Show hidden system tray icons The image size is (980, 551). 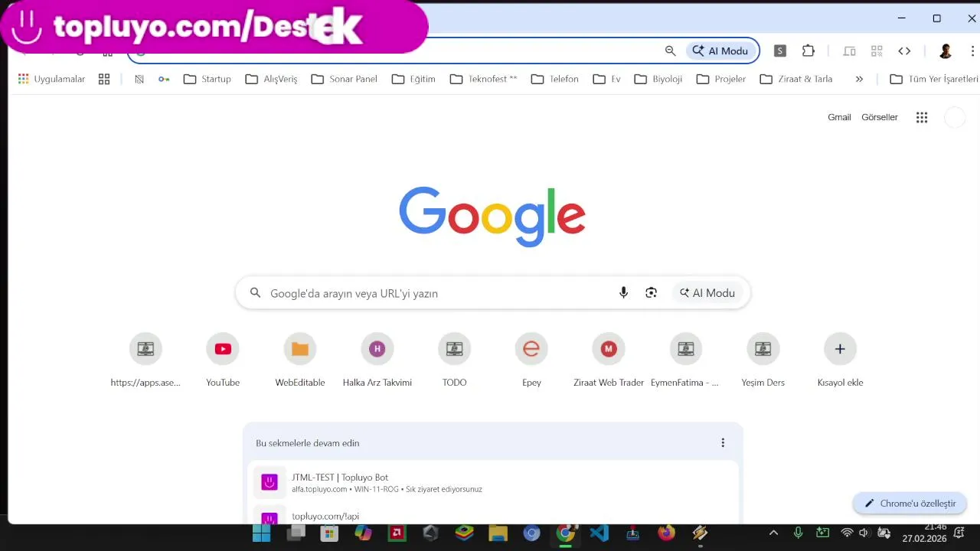click(x=773, y=533)
